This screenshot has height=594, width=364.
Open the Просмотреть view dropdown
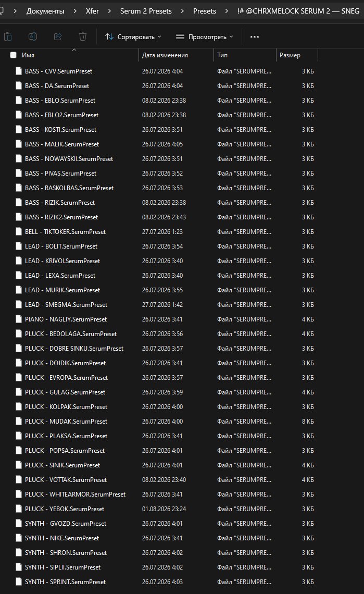pos(205,37)
